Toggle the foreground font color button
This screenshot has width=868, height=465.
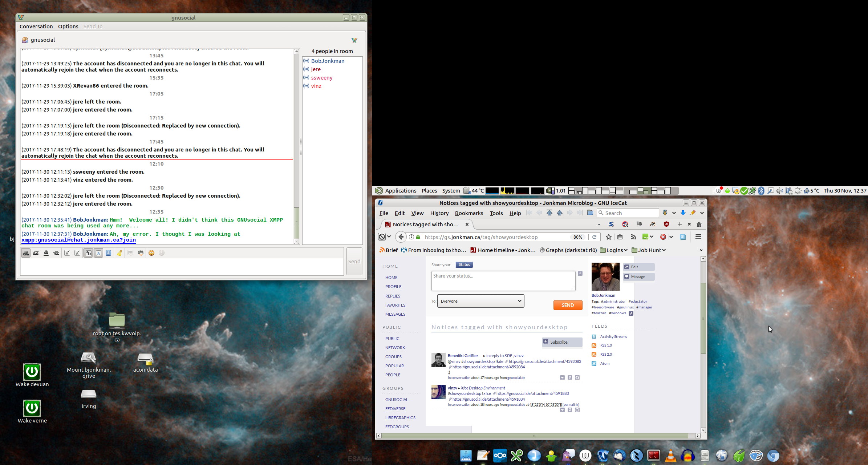point(98,253)
